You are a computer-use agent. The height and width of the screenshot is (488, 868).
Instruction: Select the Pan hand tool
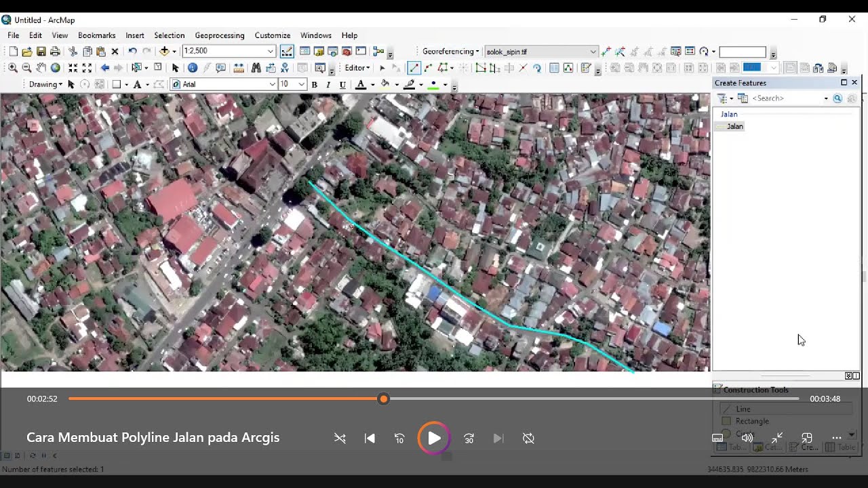click(x=41, y=68)
